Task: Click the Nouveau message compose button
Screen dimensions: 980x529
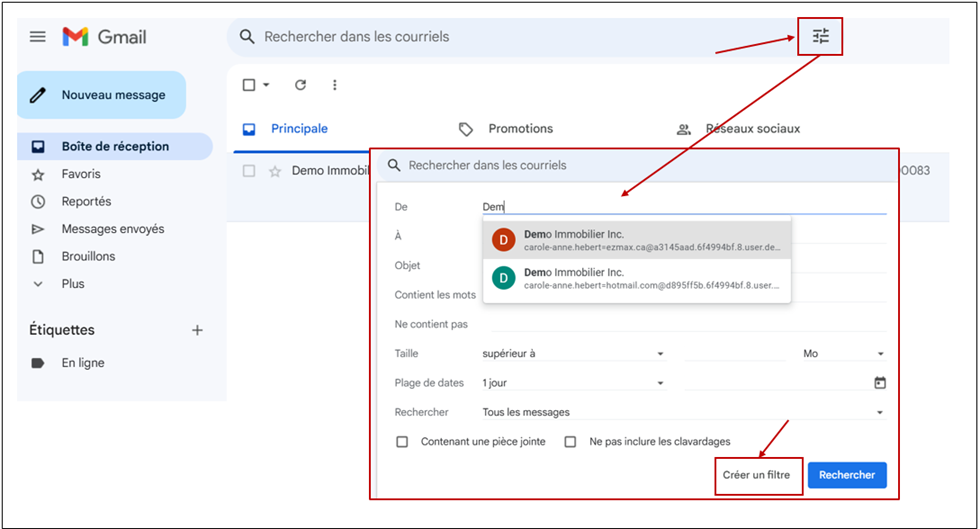Action: [x=101, y=95]
